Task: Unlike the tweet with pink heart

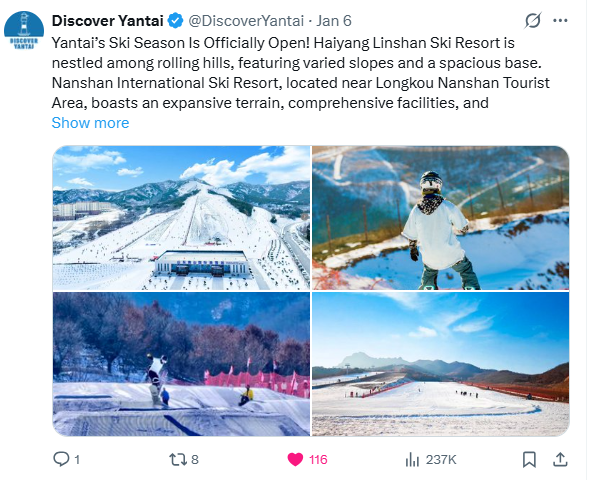Action: 295,459
